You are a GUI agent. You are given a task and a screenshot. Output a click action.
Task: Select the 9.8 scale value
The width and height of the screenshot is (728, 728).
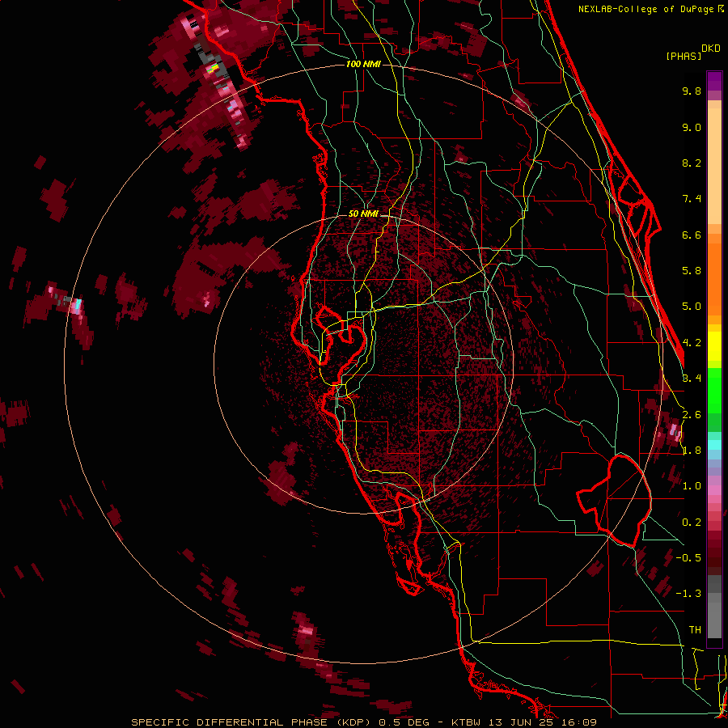692,91
